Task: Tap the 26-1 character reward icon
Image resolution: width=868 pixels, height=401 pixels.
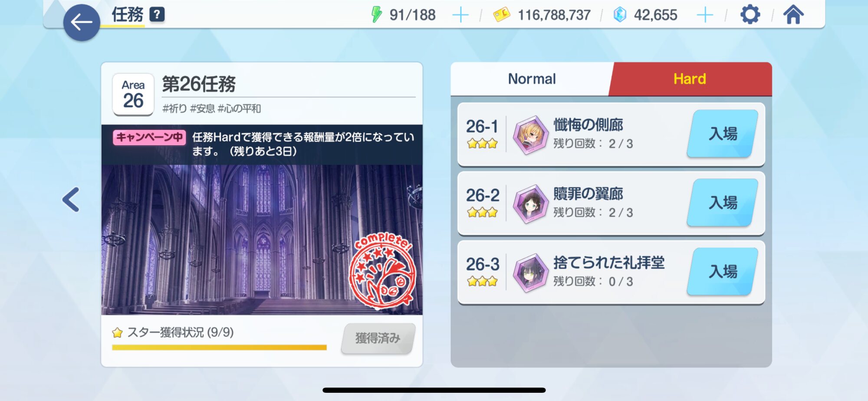Action: pos(530,135)
